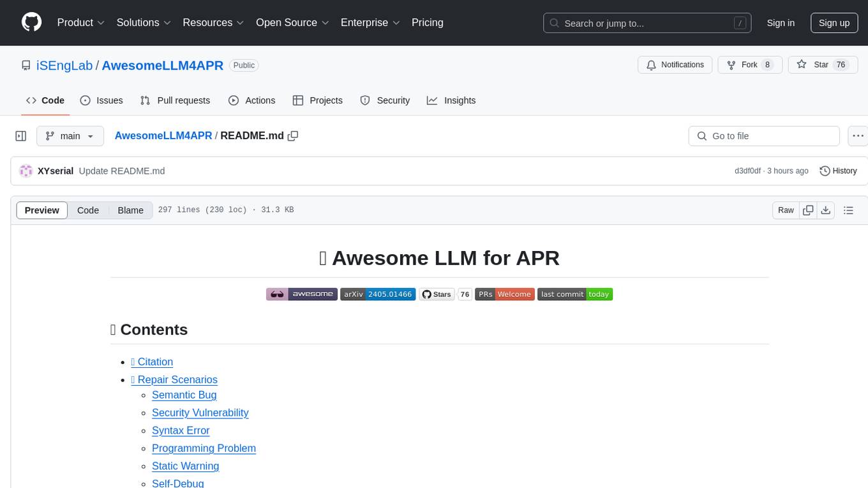Click the arXiv 2405.01466 badge
Image resolution: width=868 pixels, height=488 pixels.
pyautogui.click(x=378, y=294)
